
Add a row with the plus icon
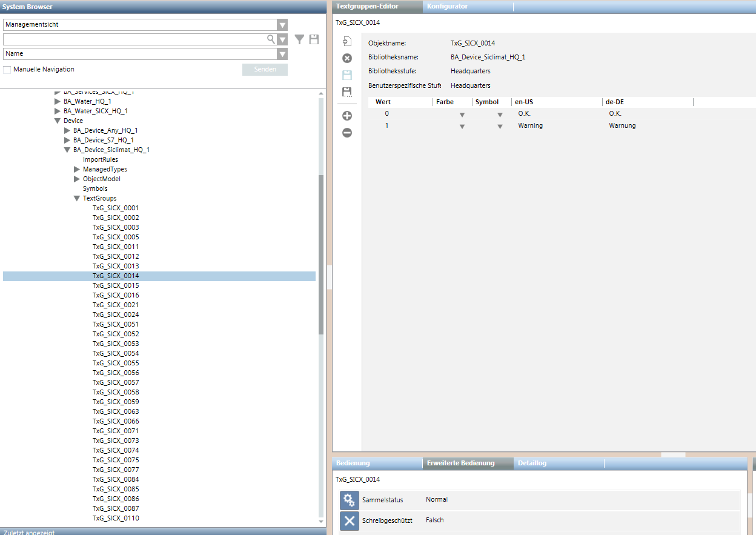tap(347, 116)
